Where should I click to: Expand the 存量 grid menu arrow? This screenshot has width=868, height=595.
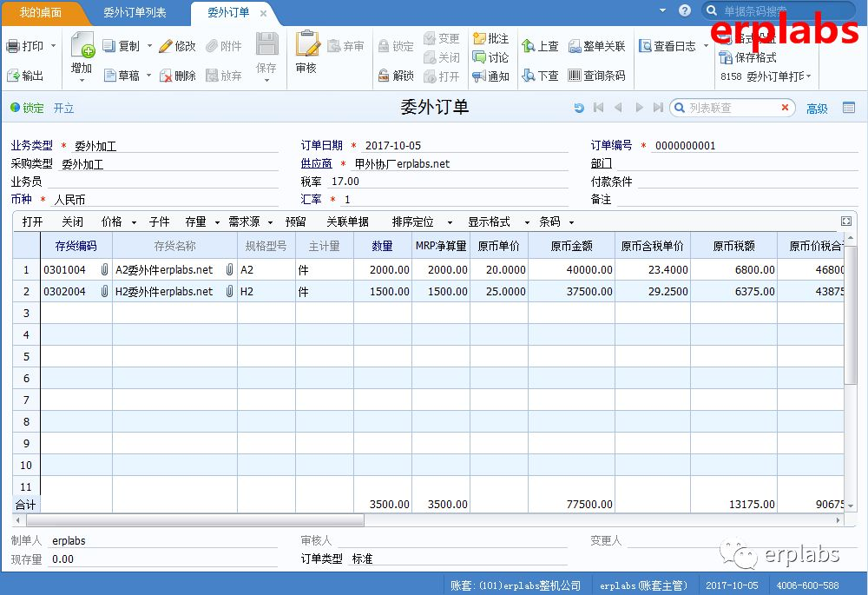pos(217,222)
